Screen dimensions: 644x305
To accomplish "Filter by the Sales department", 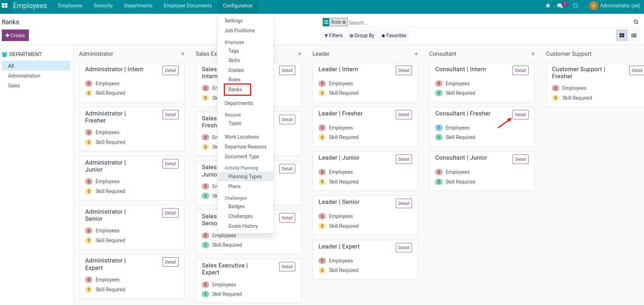I will 14,86.
